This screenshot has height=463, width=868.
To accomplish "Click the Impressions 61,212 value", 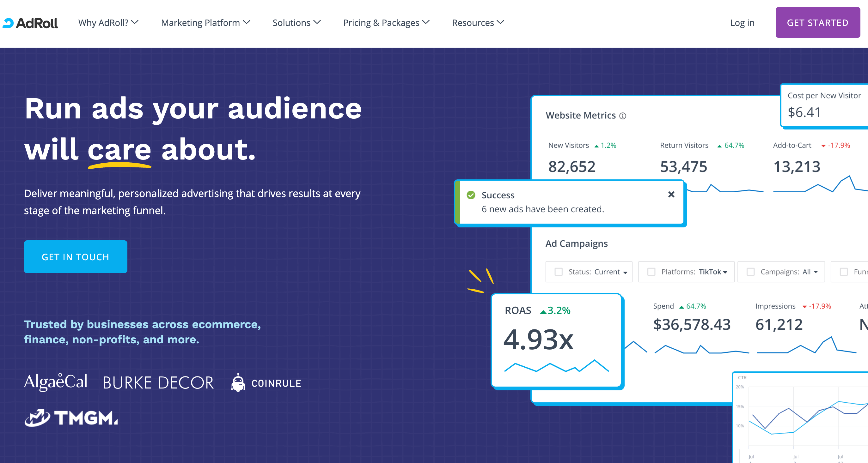I will (x=779, y=325).
